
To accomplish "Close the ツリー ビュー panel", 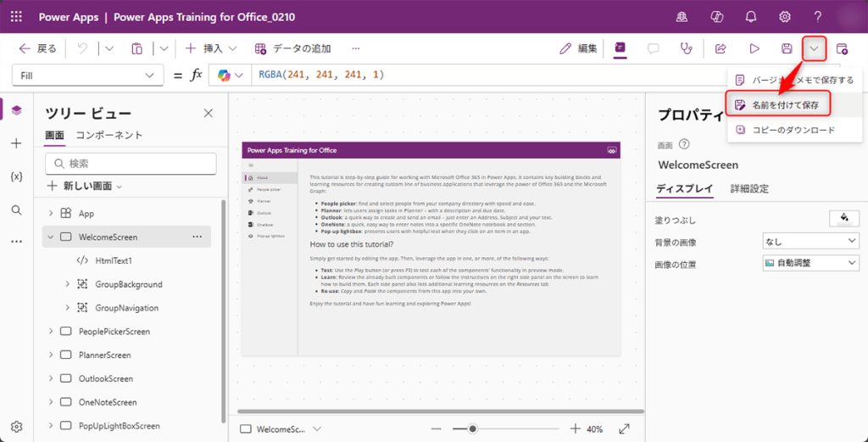I will tap(209, 114).
